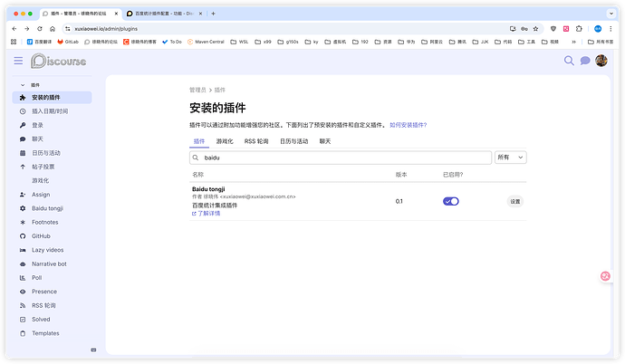Open the 所有 filter dropdown
The image size is (625, 364).
pyautogui.click(x=510, y=158)
